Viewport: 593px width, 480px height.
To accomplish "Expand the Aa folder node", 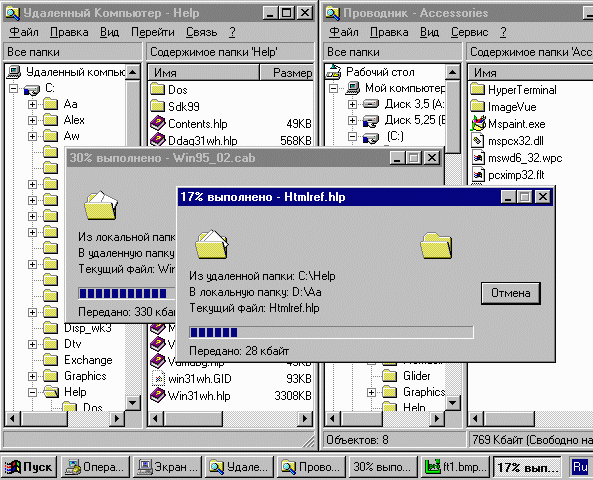I will (33, 104).
